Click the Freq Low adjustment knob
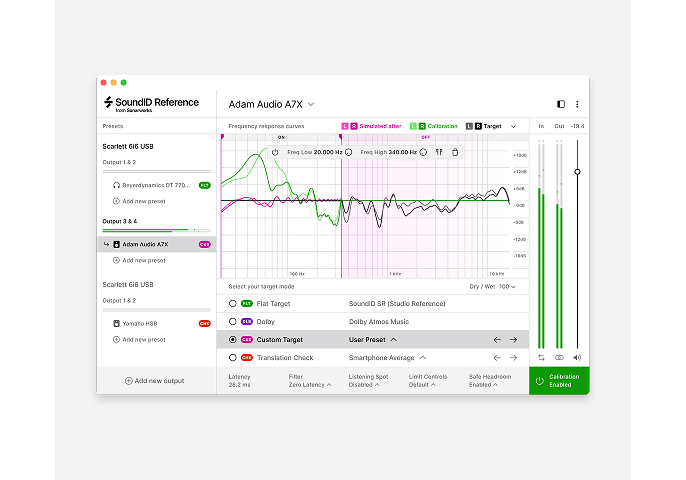 tap(349, 152)
